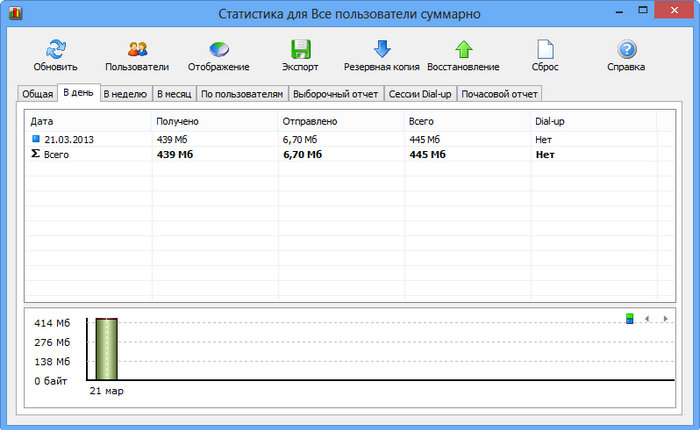The width and height of the screenshot is (700, 430).
Task: Sort by the Всего column header
Action: tap(467, 121)
